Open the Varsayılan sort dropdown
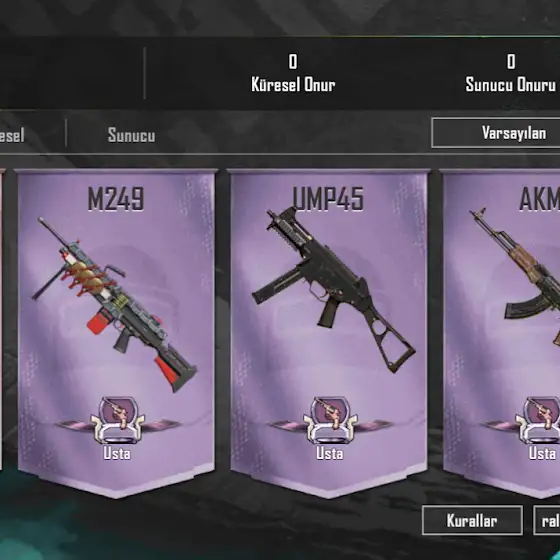Image resolution: width=560 pixels, height=560 pixels. (496, 133)
